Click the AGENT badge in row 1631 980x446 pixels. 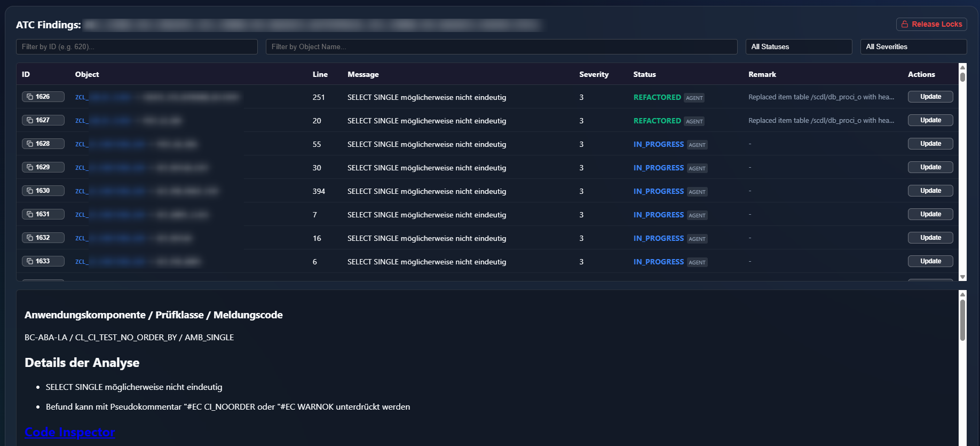click(697, 215)
